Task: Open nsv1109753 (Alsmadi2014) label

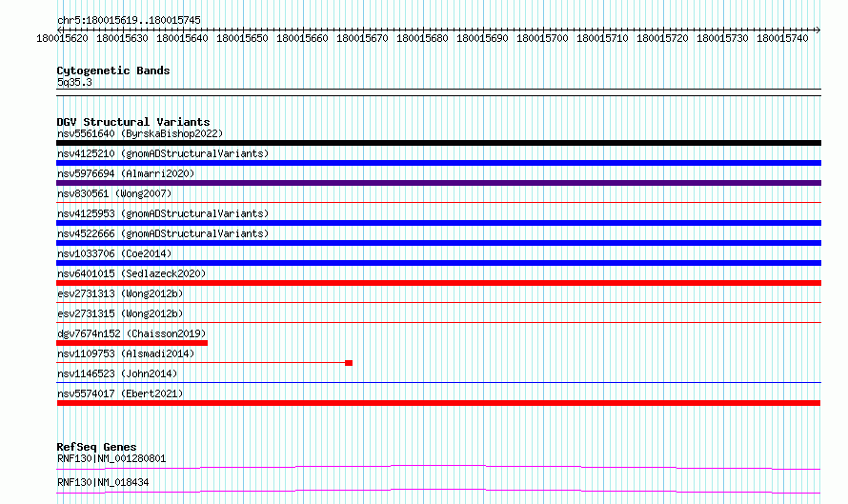Action: [x=126, y=353]
